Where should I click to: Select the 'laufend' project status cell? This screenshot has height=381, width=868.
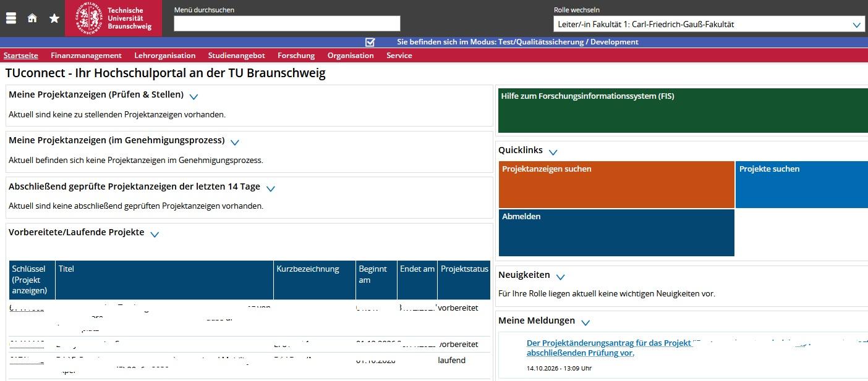(452, 360)
